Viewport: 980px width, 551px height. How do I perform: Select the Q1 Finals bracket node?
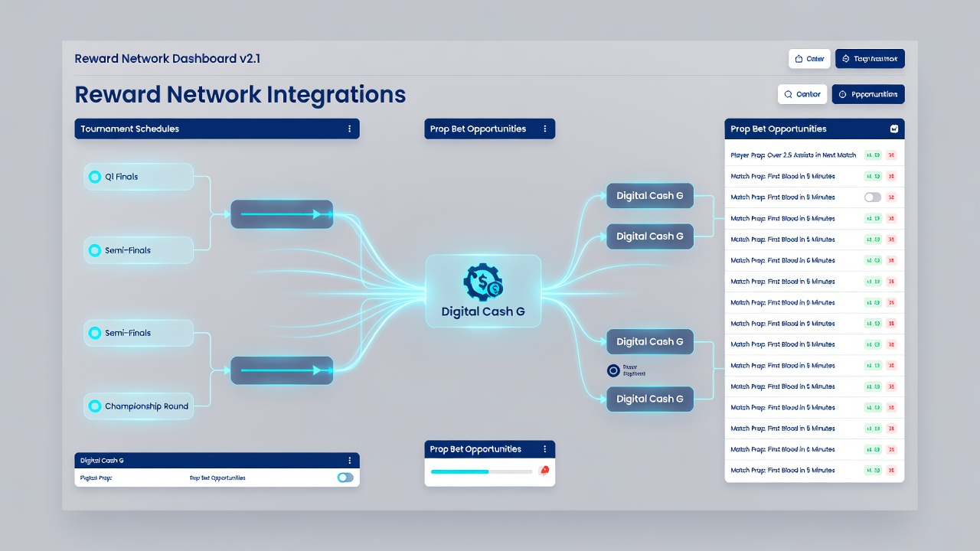point(138,177)
